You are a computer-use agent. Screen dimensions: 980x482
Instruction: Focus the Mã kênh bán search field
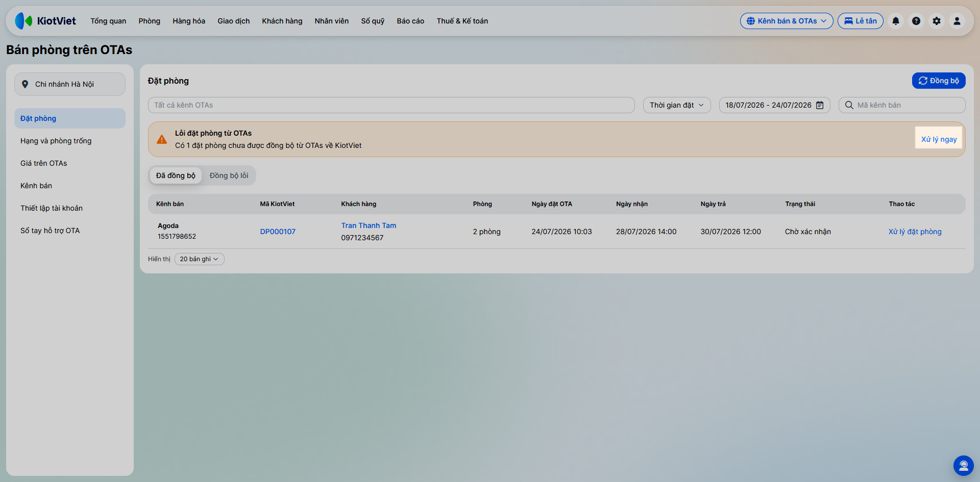click(902, 105)
